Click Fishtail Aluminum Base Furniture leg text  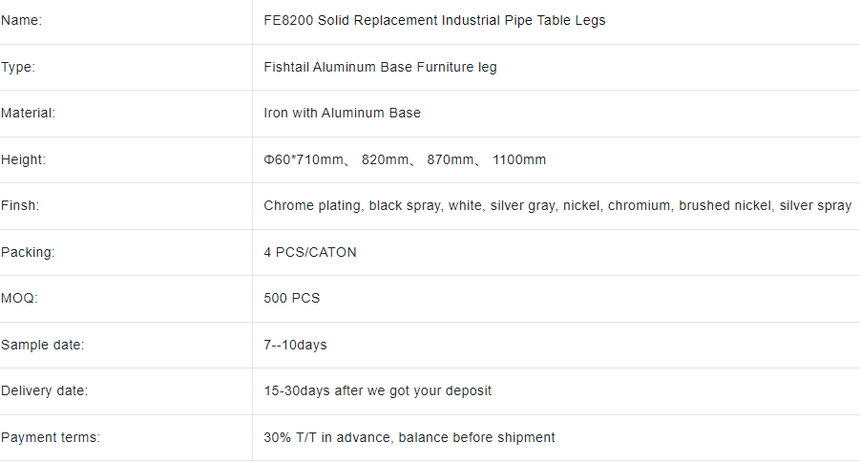point(380,67)
